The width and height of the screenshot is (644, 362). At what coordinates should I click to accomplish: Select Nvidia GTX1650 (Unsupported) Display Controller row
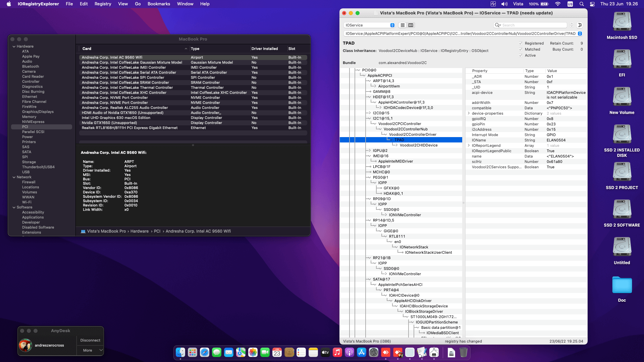(193, 123)
